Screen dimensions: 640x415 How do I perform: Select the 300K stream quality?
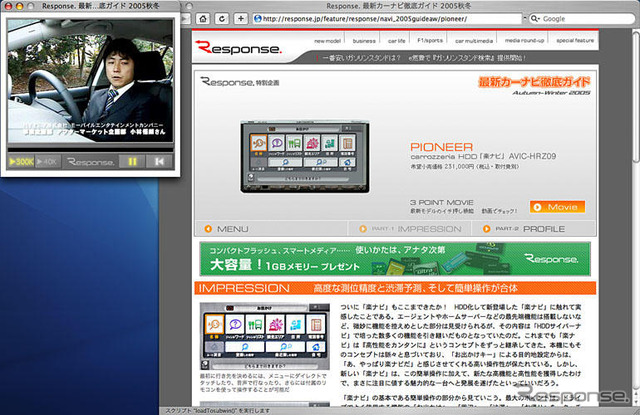21,162
